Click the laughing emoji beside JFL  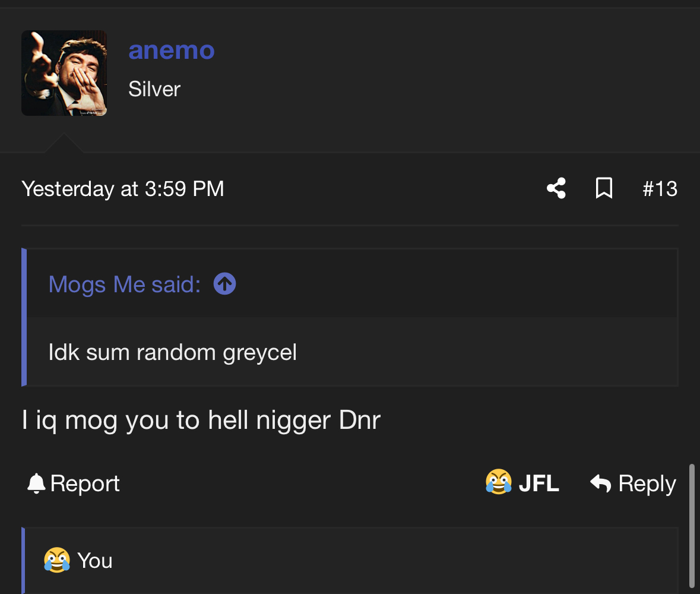click(498, 482)
